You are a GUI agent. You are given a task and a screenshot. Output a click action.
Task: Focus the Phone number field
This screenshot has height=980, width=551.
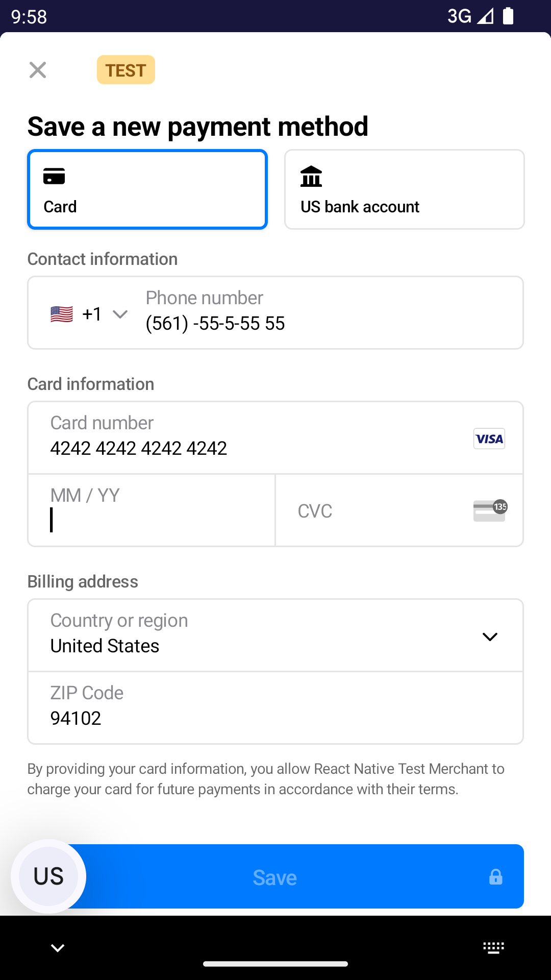pos(327,313)
